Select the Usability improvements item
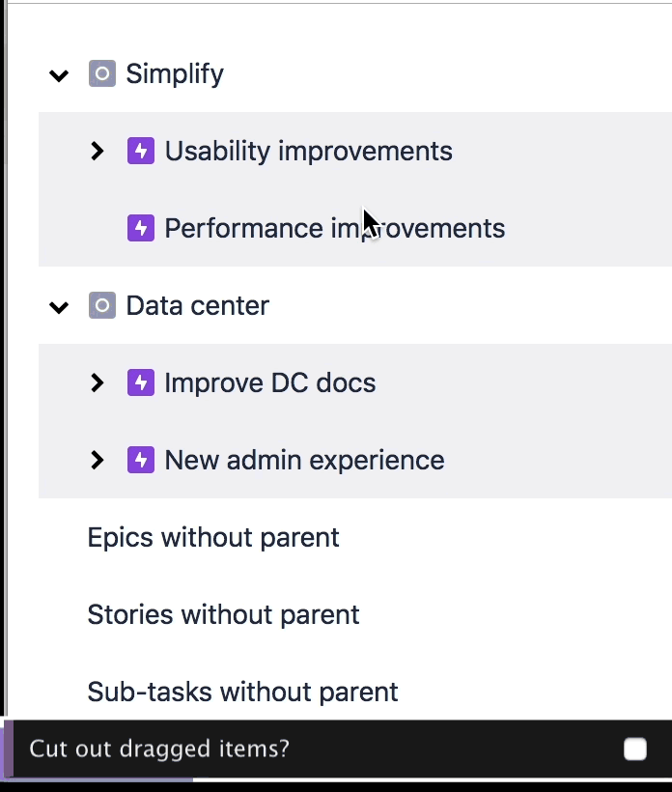Screen dimensions: 672x792 pos(308,151)
